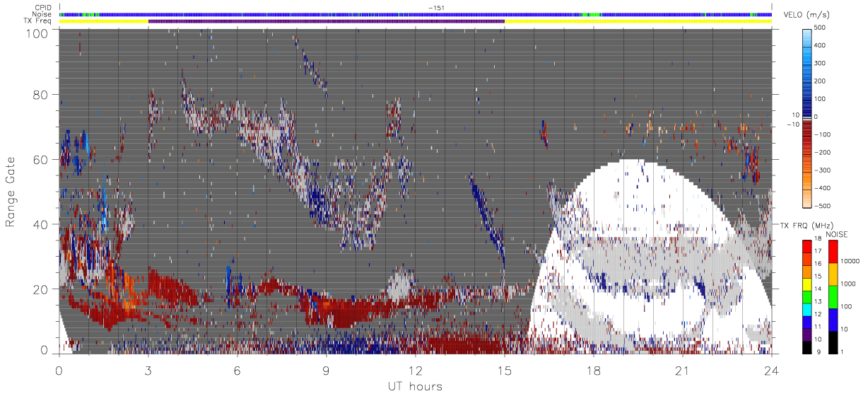Screen dimensions: 868x401
Task: Click the 'TX Freq' row label
Action: [x=38, y=21]
